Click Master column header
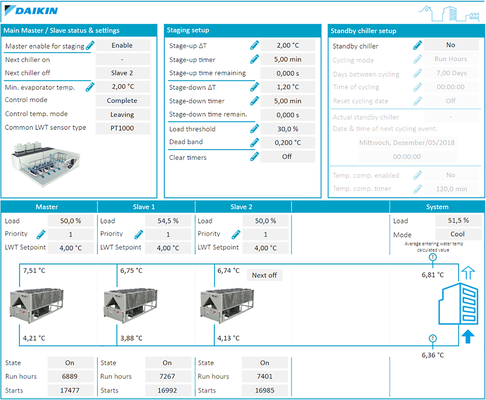Viewport: 486px width, 400px height. (x=49, y=207)
